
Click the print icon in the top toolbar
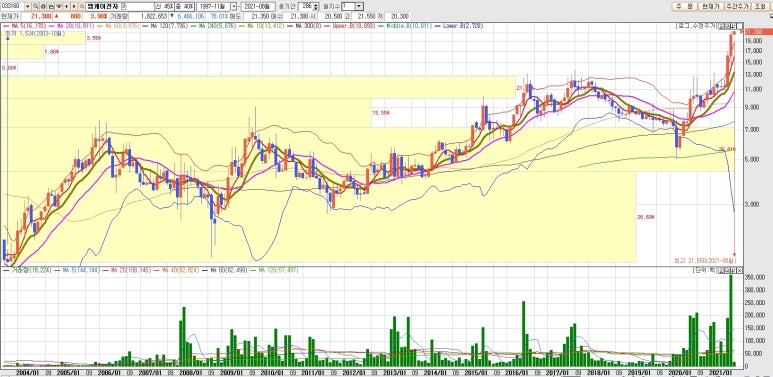tap(51, 6)
